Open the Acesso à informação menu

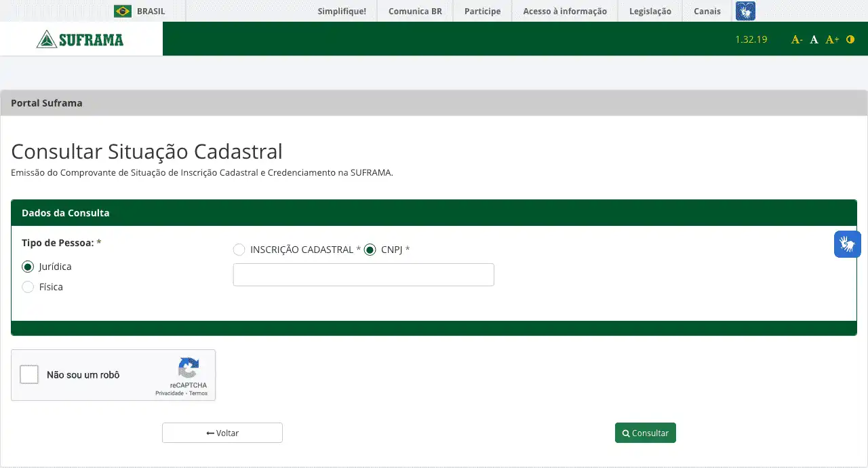tap(565, 11)
